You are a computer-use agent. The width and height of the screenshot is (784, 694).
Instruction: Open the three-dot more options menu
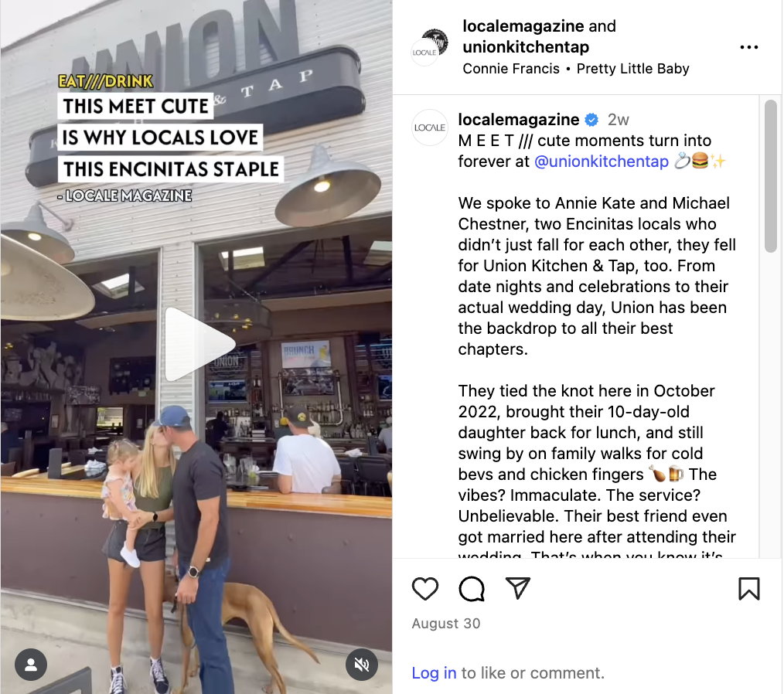749,47
